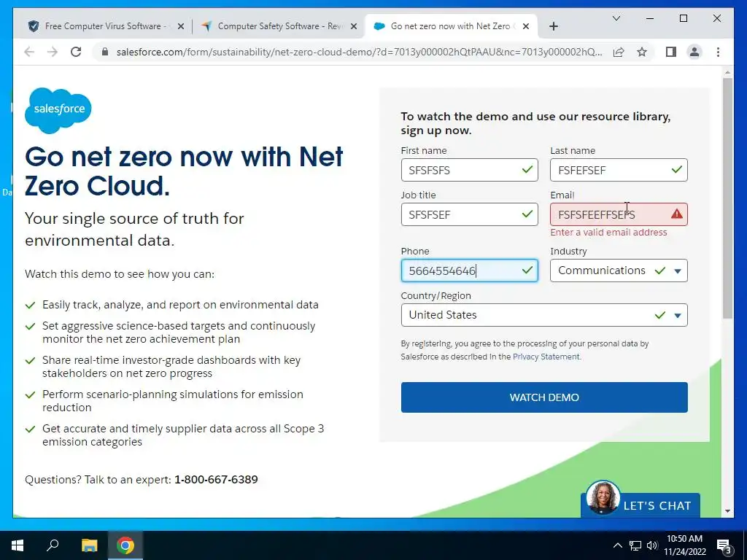
Task: Click the Job title input field
Action: (x=469, y=214)
